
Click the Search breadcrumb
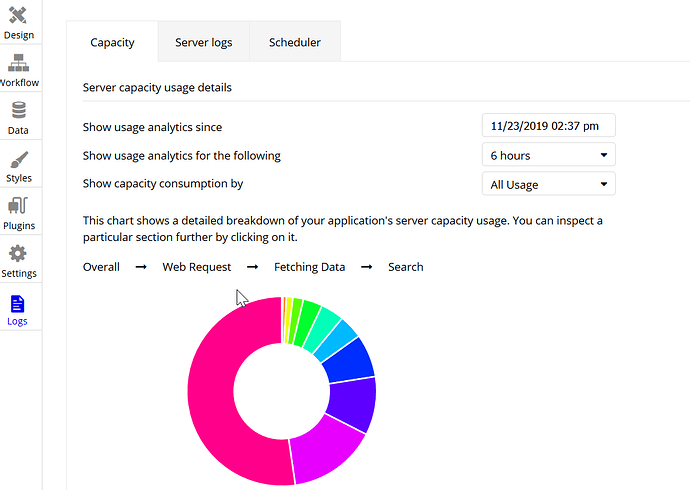click(x=406, y=267)
